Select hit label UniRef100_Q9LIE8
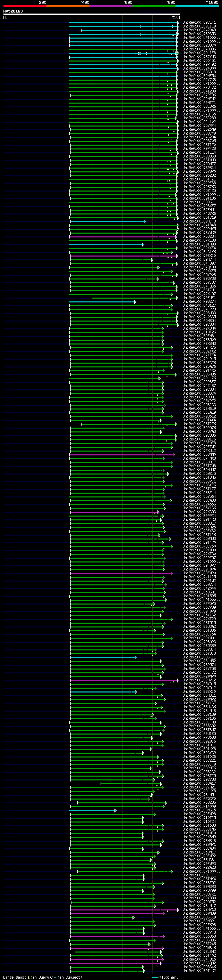This screenshot has width=222, height=980. (199, 53)
